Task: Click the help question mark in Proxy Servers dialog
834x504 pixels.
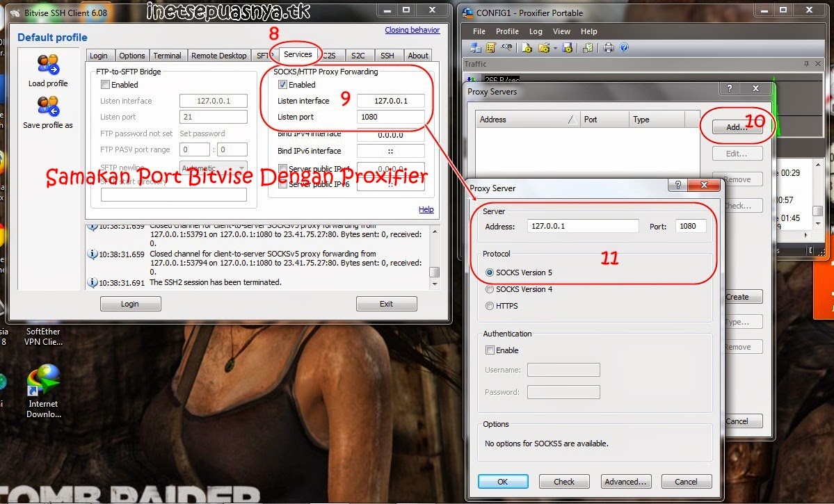Action: (x=729, y=88)
